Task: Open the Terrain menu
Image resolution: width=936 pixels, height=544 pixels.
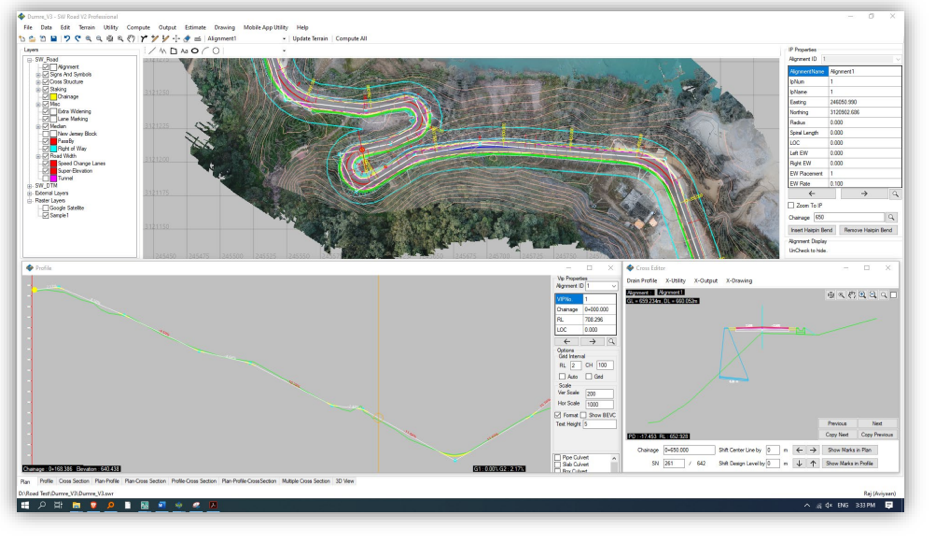Action: click(x=87, y=27)
